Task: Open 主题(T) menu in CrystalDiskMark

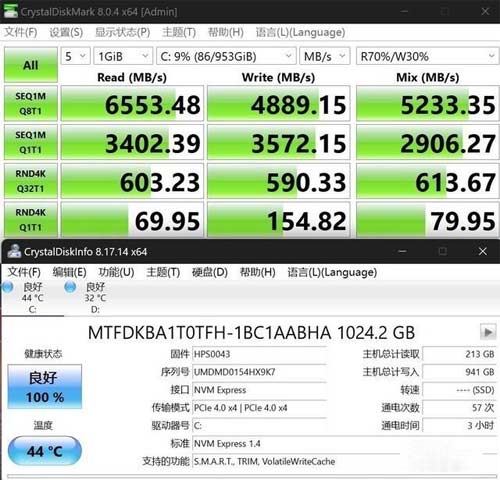Action: 179,32
